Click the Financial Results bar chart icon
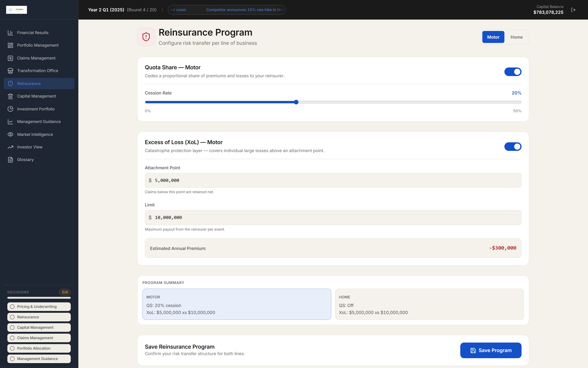 (10, 33)
